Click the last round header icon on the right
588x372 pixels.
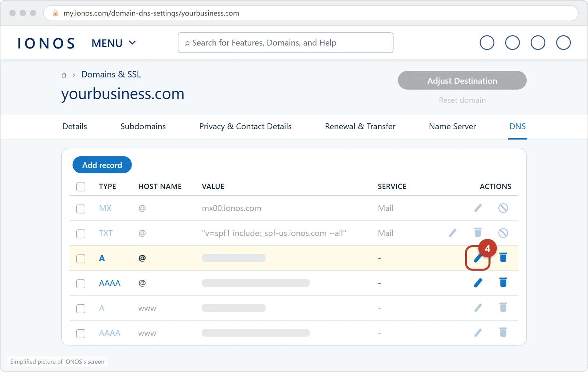tap(563, 43)
